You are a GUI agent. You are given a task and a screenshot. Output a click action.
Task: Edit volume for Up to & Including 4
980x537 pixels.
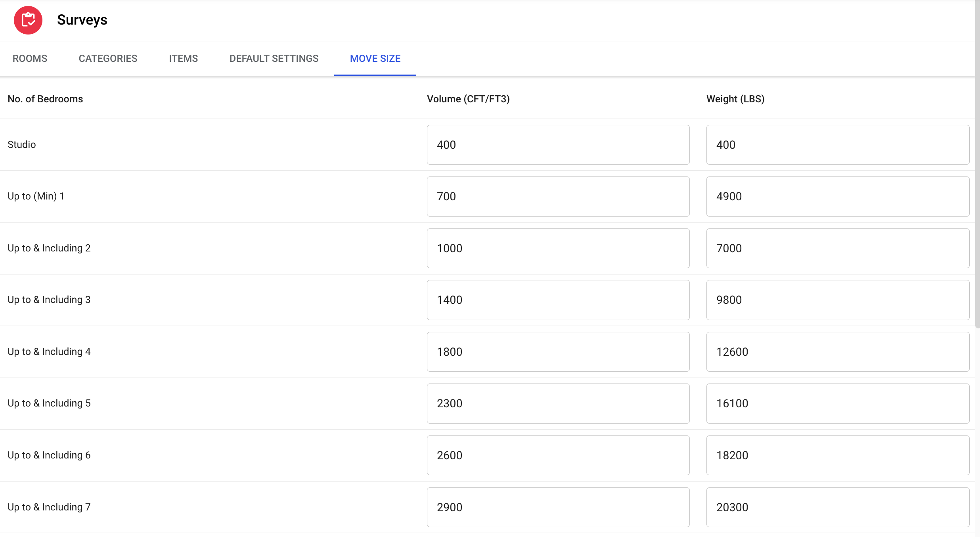tap(558, 352)
